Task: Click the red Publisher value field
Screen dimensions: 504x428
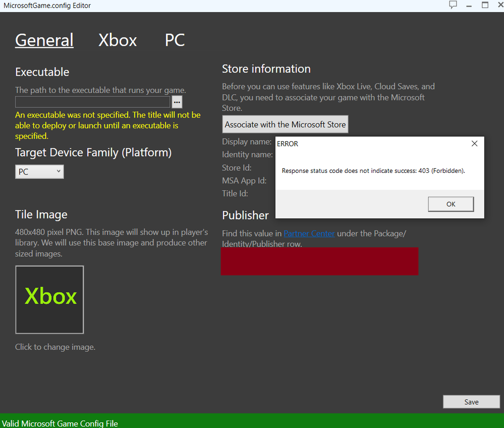Action: point(319,261)
